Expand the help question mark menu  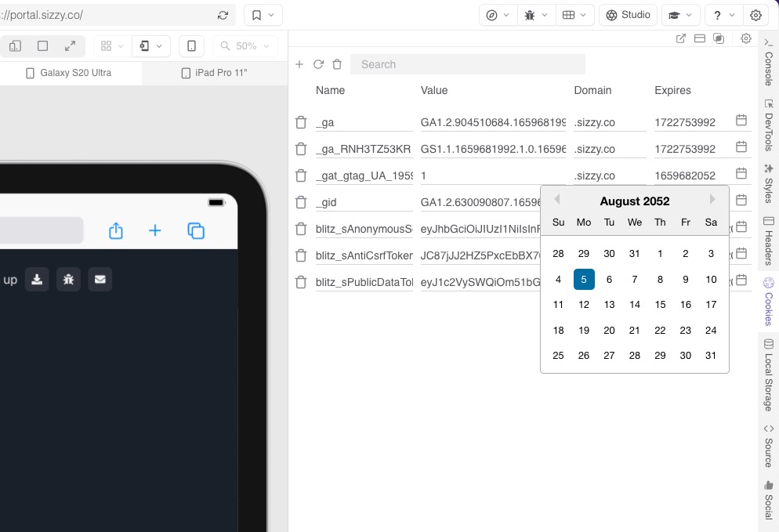724,15
